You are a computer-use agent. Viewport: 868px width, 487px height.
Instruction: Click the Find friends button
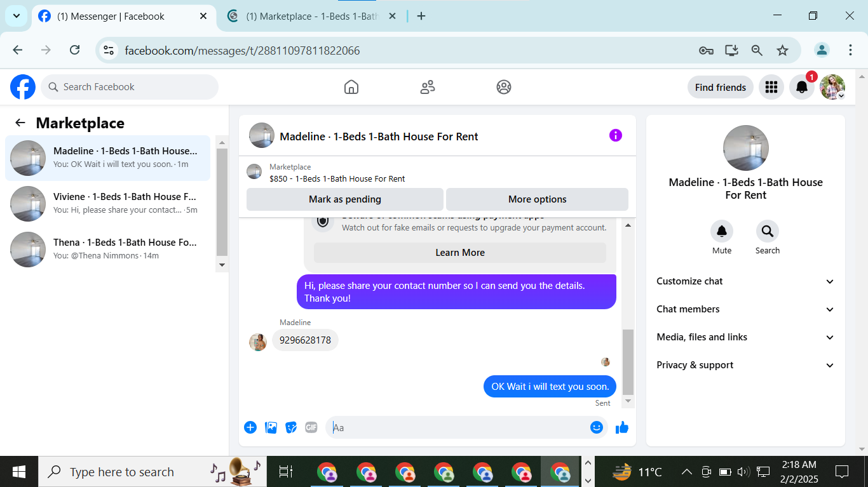tap(721, 87)
